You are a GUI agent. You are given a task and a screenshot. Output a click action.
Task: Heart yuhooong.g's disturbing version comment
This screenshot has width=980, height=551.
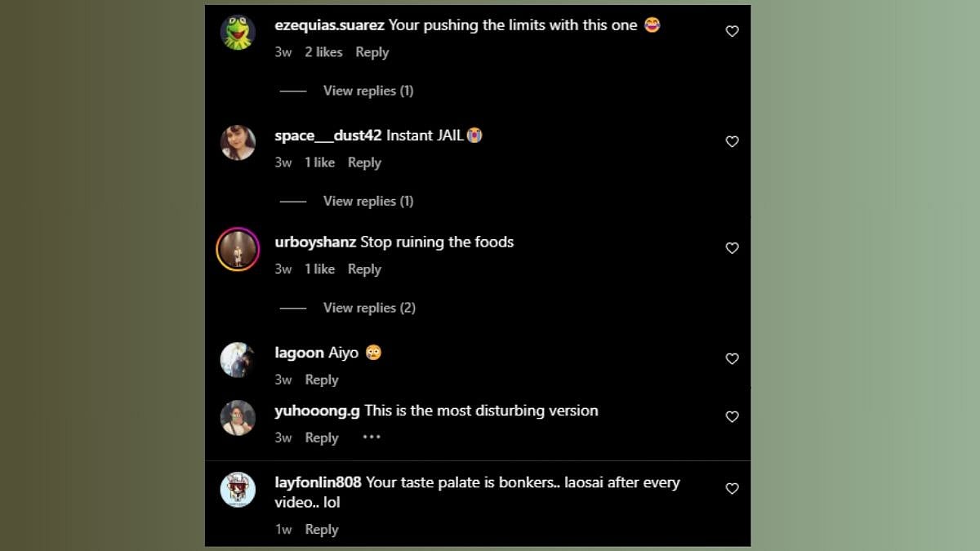[732, 416]
